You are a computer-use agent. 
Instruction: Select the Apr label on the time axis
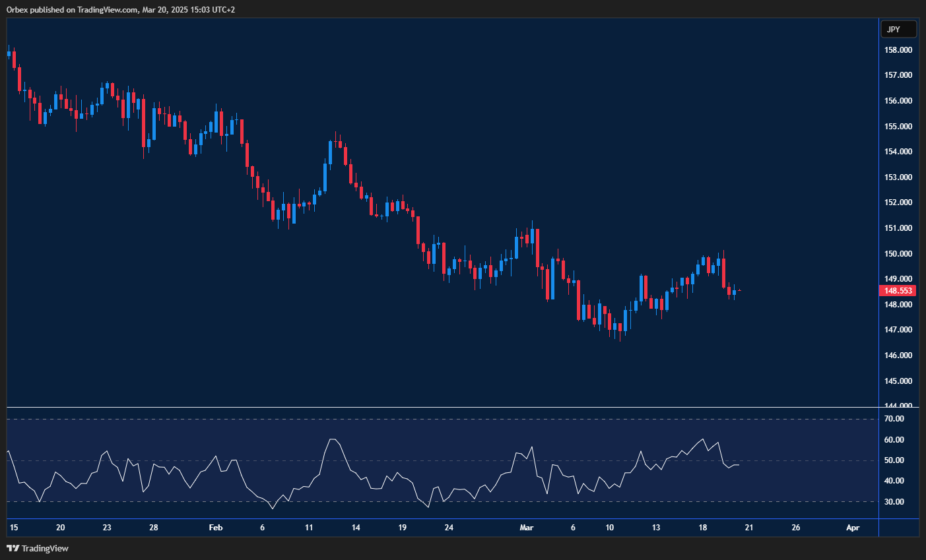[853, 528]
